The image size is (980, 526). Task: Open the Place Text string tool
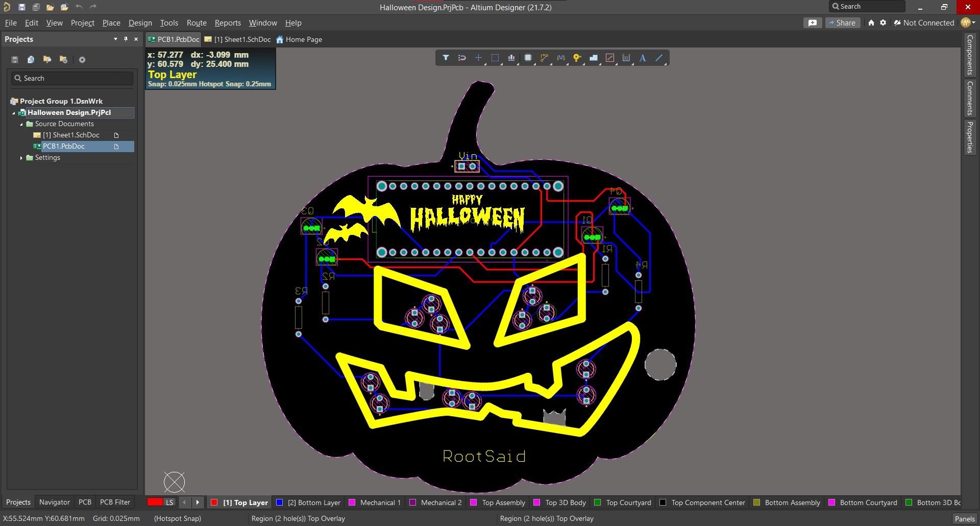click(x=643, y=58)
